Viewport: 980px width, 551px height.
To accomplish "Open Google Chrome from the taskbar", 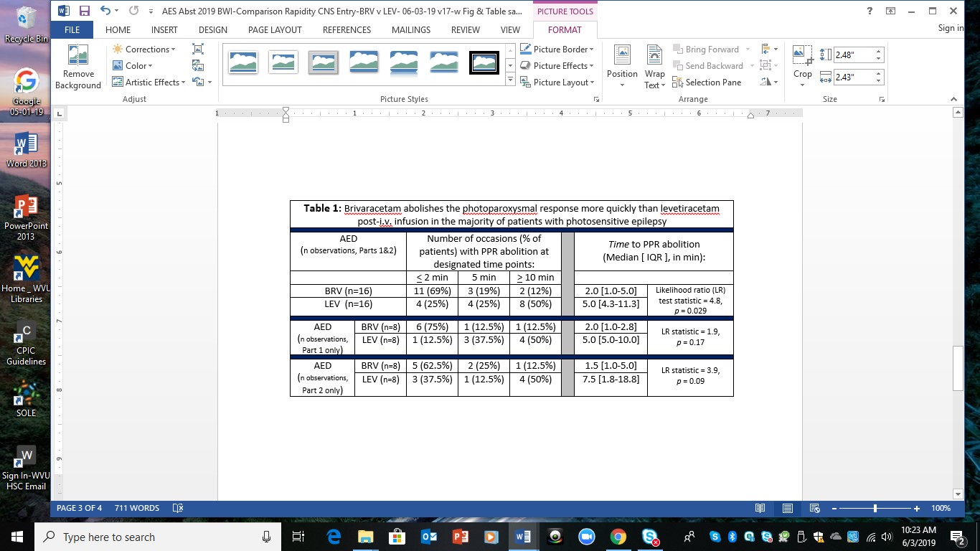I will [x=618, y=537].
